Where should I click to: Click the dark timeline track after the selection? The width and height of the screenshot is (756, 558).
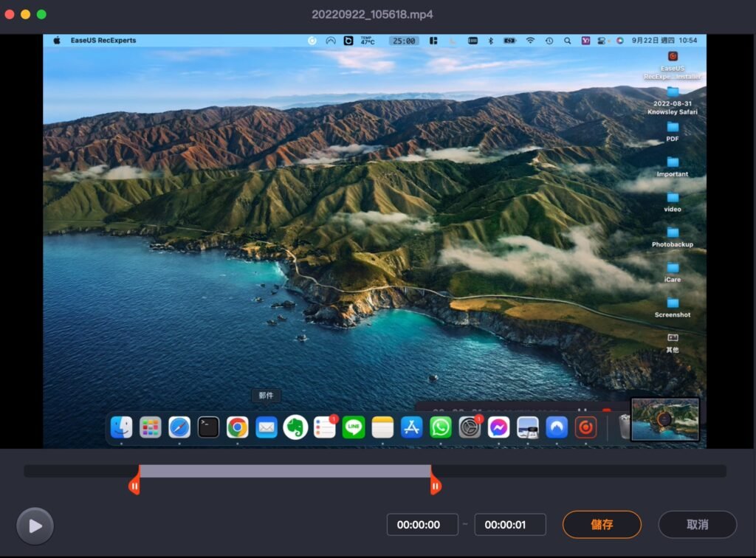coord(579,471)
